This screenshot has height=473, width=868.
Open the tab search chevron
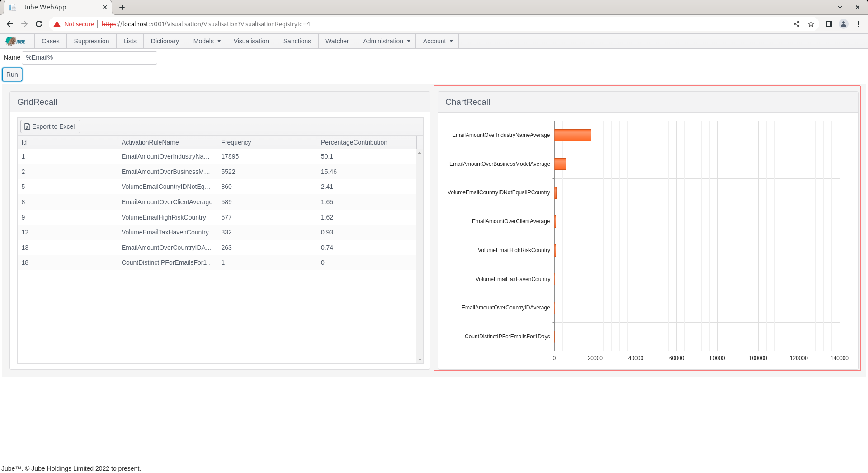(x=840, y=7)
